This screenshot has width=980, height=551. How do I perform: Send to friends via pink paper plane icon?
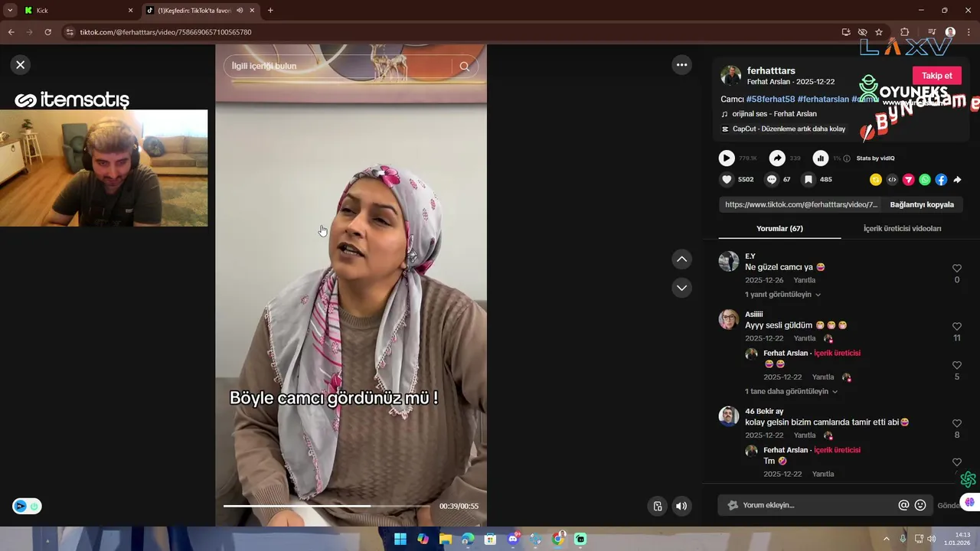tap(909, 180)
